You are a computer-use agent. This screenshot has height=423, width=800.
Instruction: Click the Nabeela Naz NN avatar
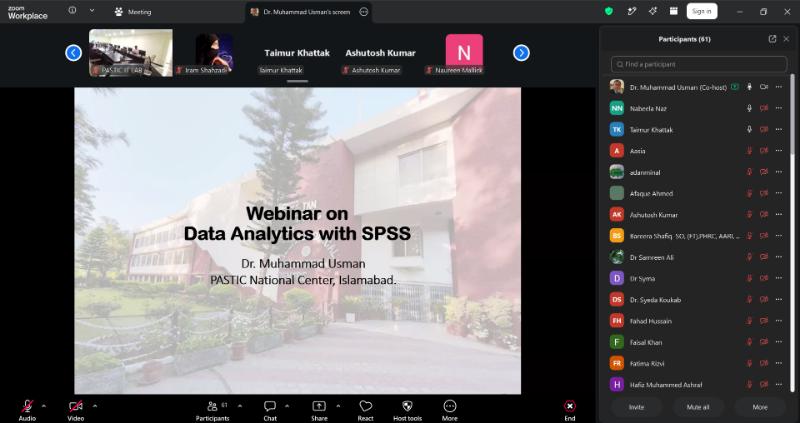click(617, 108)
